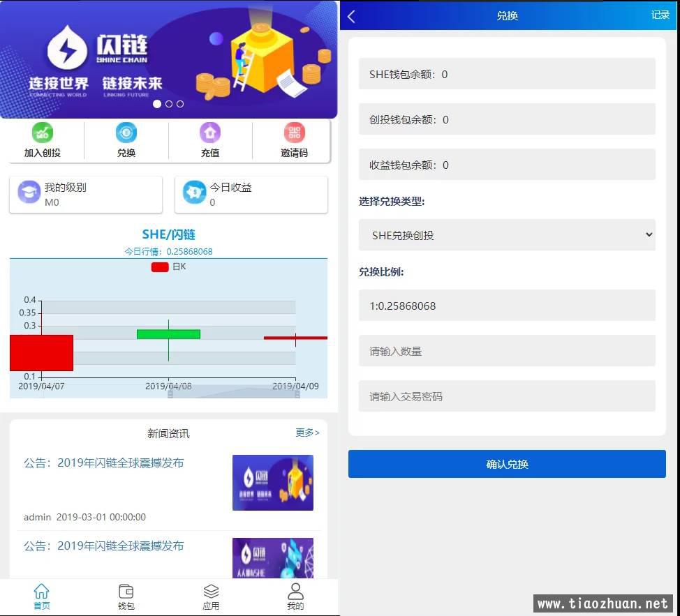Screen dimensions: 680x616
Task: Click the first news thumbnail image
Action: click(x=273, y=483)
